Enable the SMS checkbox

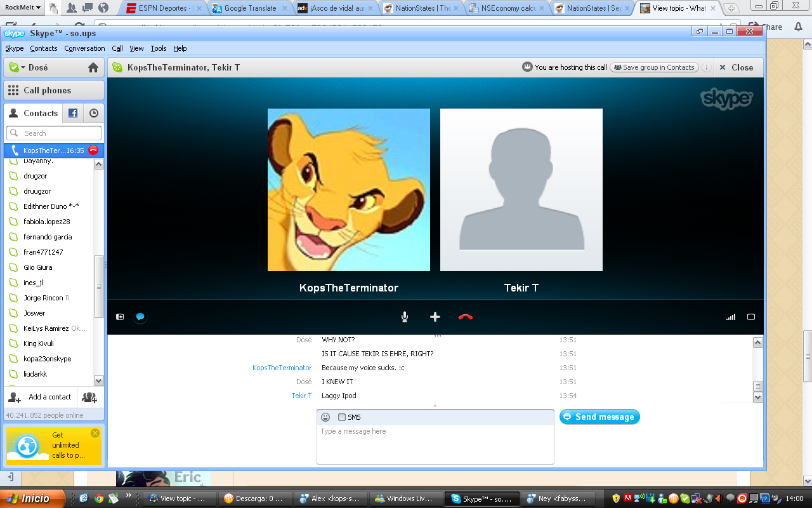pyautogui.click(x=342, y=417)
